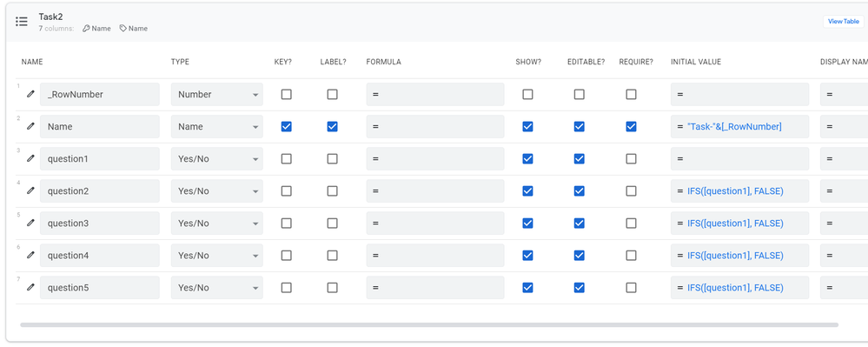This screenshot has width=868, height=347.
Task: Uncheck EDITABLE? for question1
Action: tap(579, 158)
